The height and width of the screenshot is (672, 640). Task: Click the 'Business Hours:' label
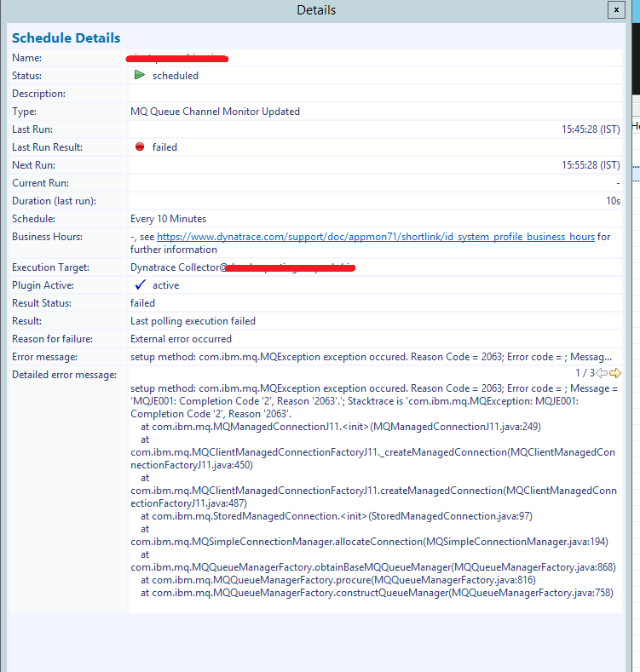click(x=47, y=237)
